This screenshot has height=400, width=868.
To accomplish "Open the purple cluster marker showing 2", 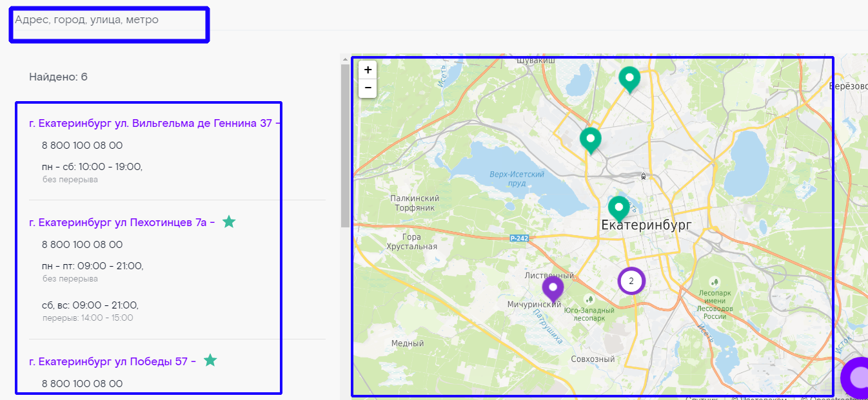I will [631, 281].
